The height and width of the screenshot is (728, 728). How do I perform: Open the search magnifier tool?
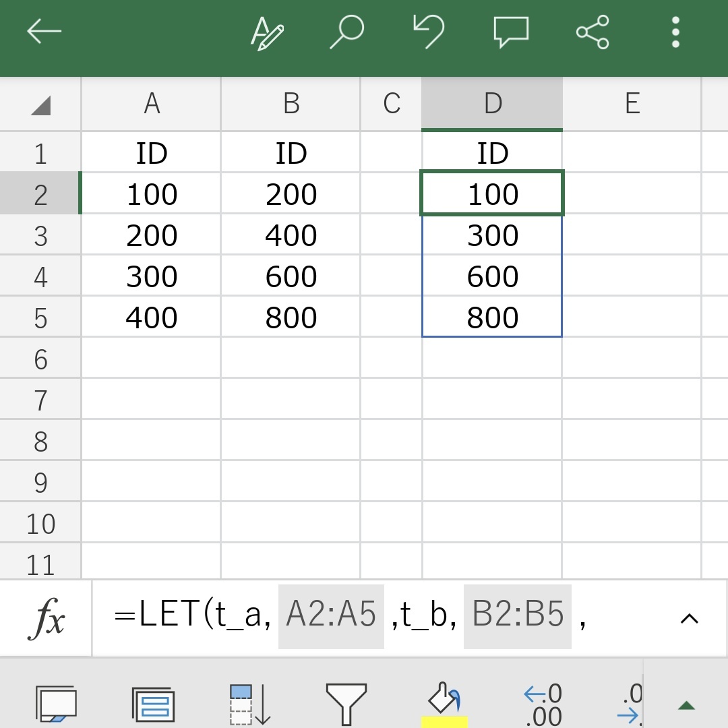click(x=346, y=32)
